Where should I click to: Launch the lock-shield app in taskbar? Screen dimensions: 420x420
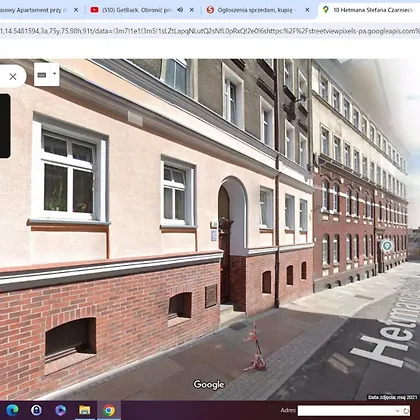[x=36, y=410]
